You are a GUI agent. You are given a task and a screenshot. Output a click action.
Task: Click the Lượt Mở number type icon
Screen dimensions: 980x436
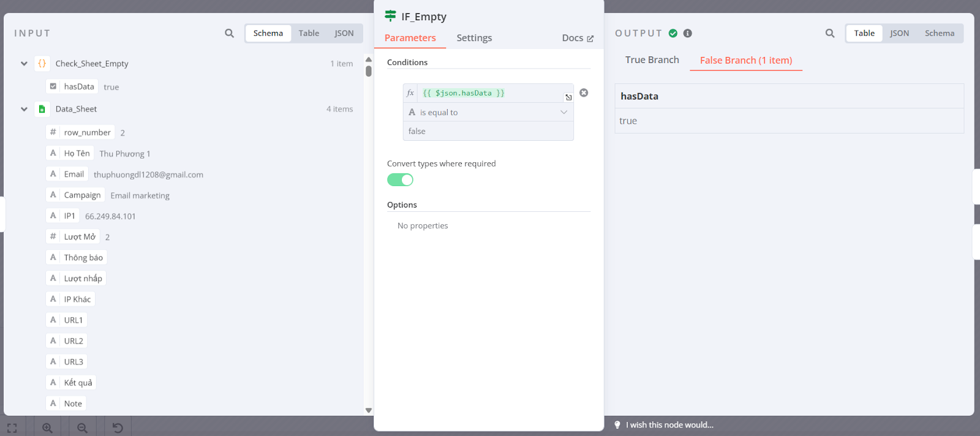tap(53, 236)
